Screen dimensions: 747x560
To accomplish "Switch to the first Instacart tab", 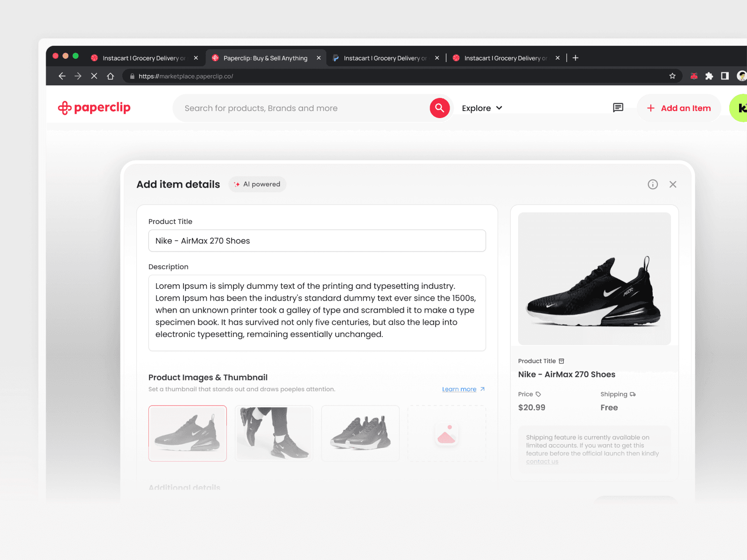I will 145,58.
